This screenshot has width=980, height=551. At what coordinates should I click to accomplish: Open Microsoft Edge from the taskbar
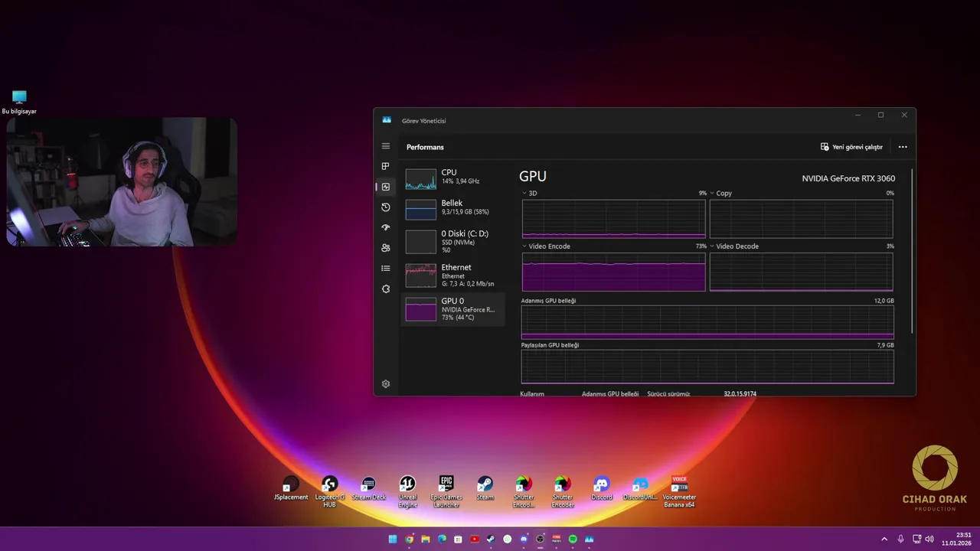coord(442,539)
